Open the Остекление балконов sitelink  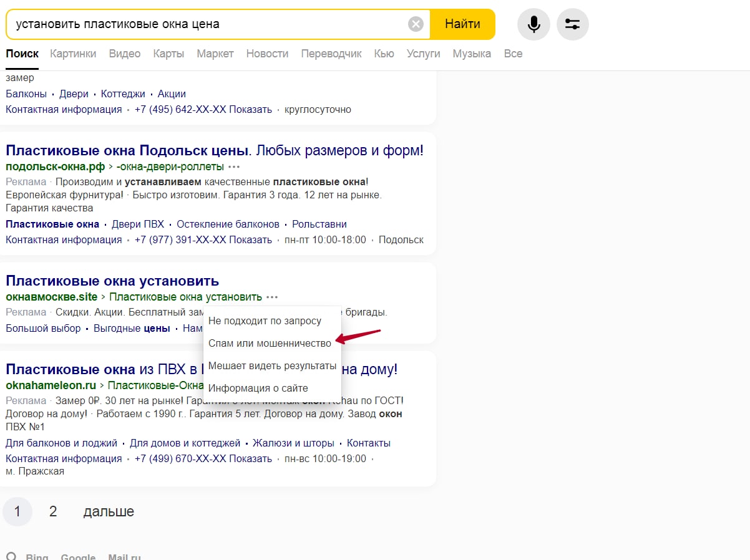[x=228, y=224]
